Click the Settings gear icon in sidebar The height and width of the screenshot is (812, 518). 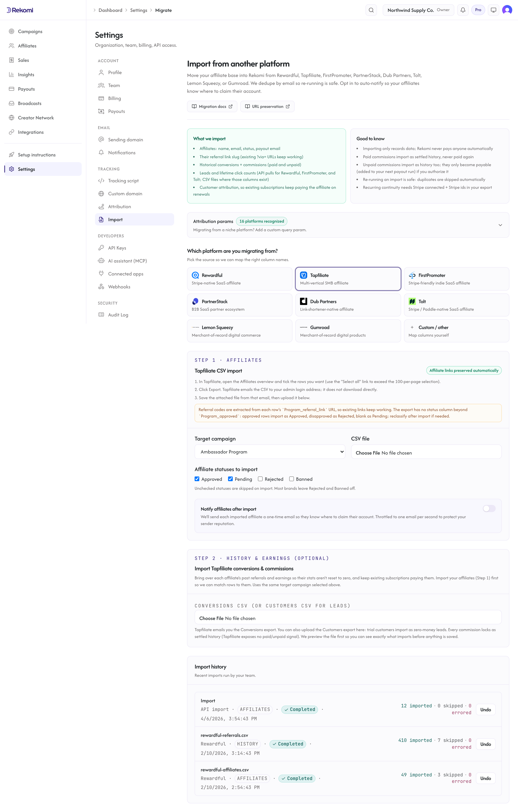tap(12, 169)
